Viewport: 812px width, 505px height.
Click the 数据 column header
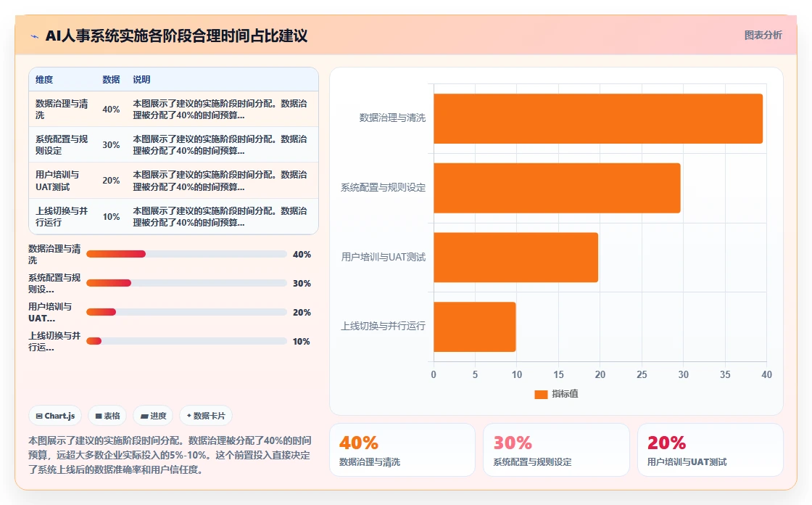coord(111,79)
